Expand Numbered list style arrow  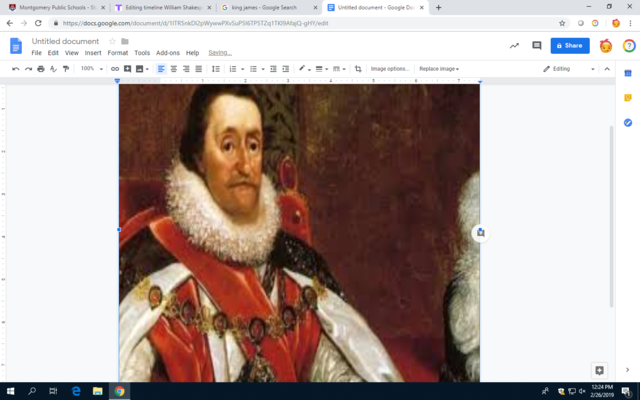[242, 69]
